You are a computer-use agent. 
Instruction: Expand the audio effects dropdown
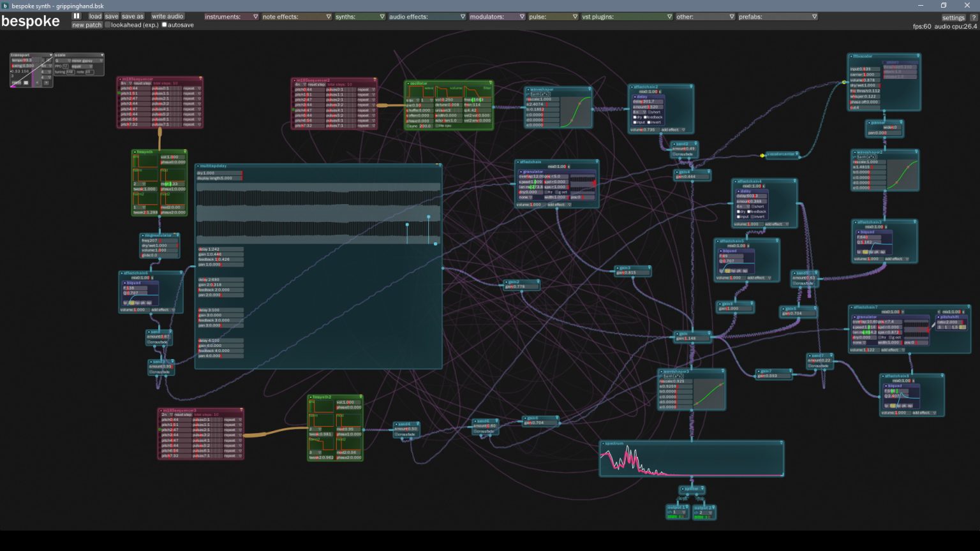coord(427,17)
